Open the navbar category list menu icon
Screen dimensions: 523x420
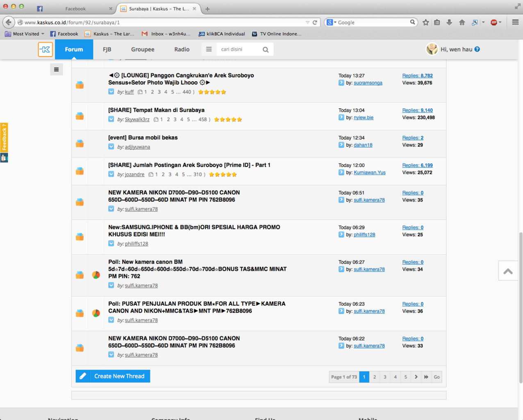click(209, 49)
